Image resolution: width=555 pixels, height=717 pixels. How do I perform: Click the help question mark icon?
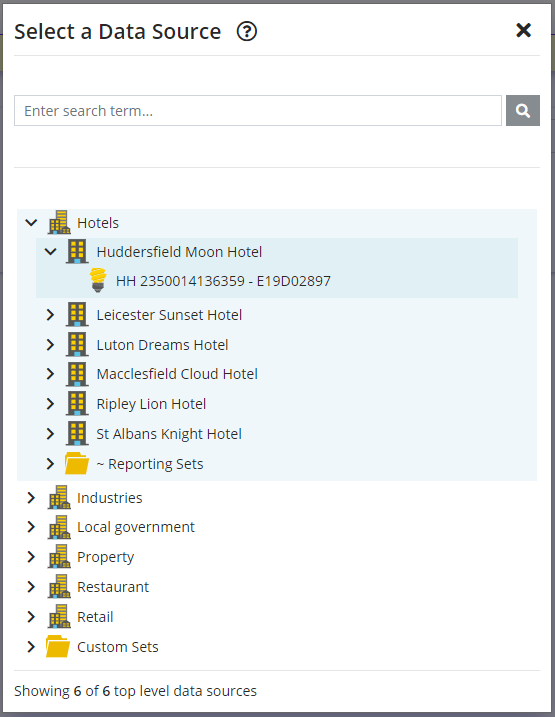247,32
